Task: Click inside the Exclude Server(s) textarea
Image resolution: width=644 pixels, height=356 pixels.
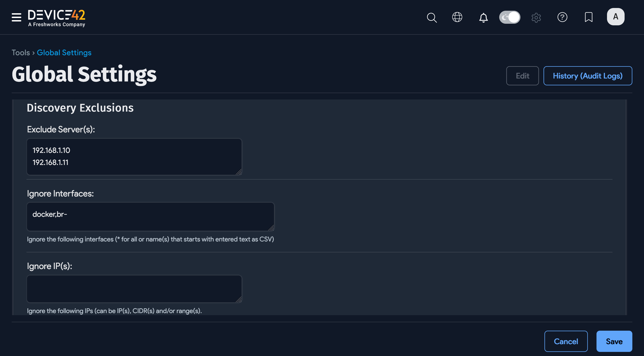Action: point(134,157)
